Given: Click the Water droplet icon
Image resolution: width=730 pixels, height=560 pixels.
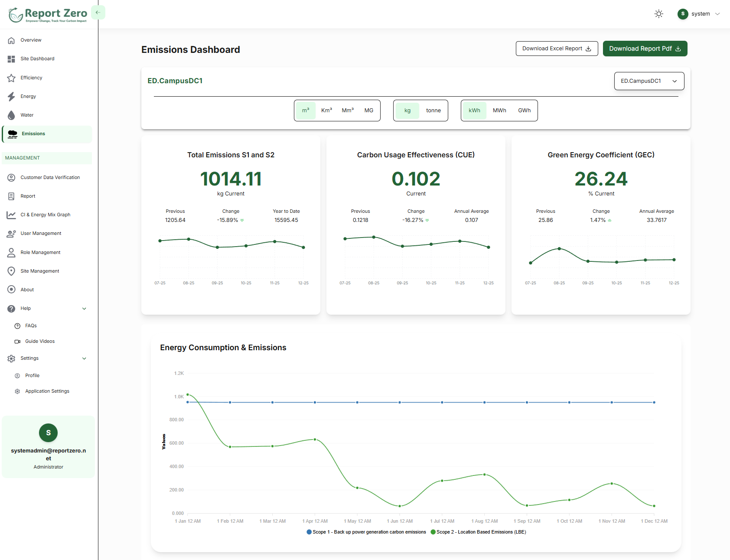Looking at the screenshot, I should [x=11, y=115].
